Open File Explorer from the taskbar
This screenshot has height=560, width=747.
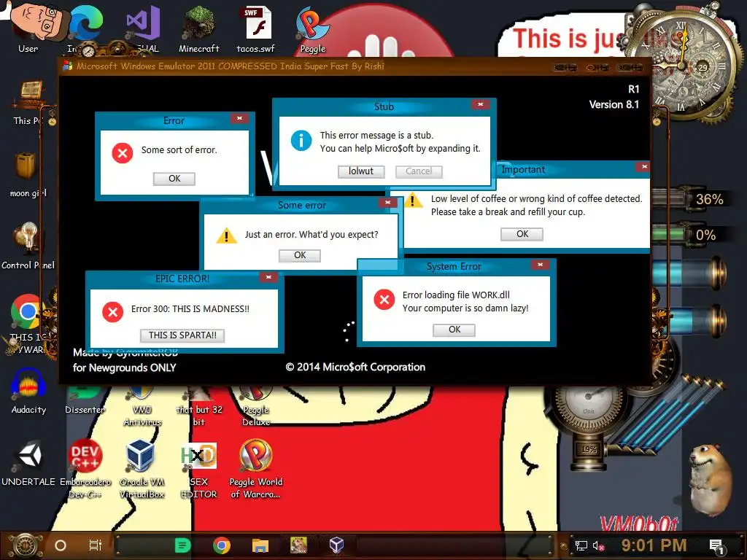coord(260,545)
